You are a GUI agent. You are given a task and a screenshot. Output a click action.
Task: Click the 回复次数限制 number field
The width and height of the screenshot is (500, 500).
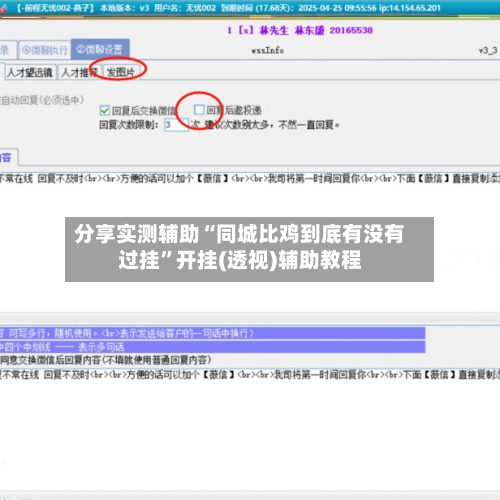(176, 125)
